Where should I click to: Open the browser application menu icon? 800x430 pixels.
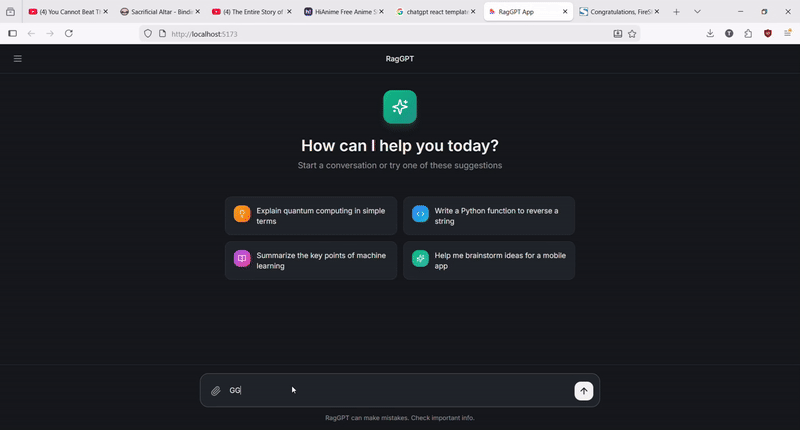787,34
